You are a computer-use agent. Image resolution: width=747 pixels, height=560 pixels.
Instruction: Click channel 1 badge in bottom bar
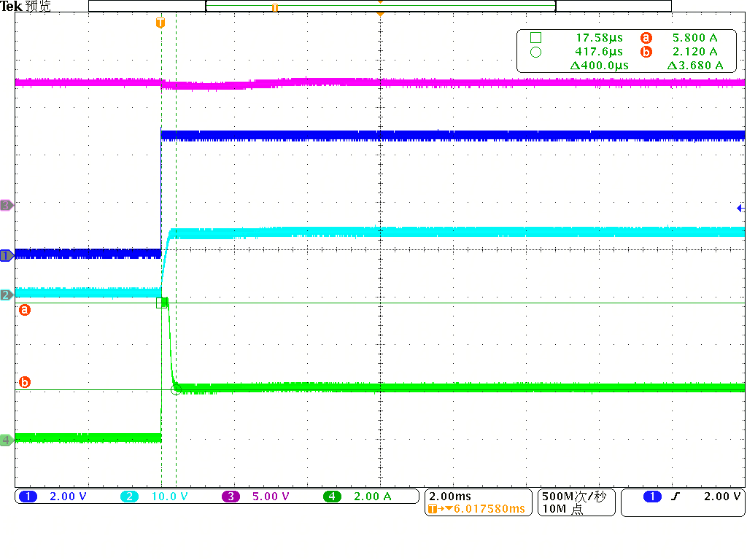(x=28, y=496)
